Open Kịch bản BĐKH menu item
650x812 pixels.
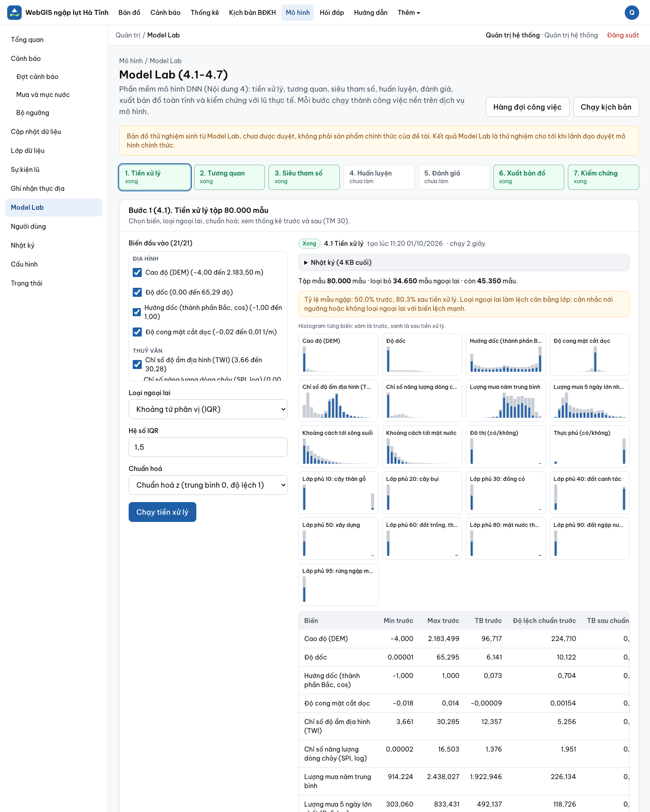(252, 13)
